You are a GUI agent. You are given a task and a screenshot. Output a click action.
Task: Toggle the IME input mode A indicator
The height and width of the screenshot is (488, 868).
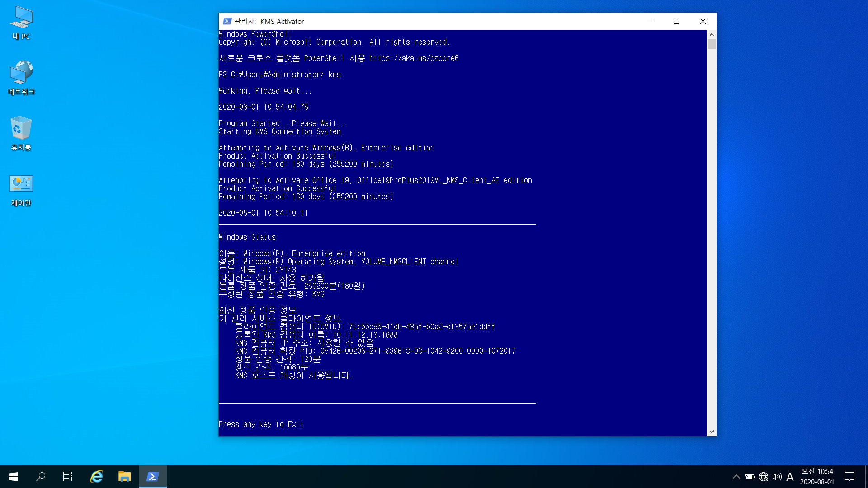click(x=790, y=477)
